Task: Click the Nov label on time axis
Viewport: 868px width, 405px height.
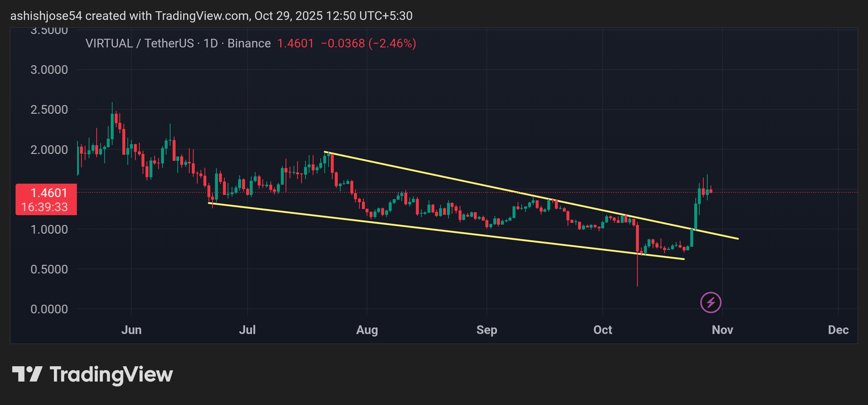Action: click(x=722, y=330)
